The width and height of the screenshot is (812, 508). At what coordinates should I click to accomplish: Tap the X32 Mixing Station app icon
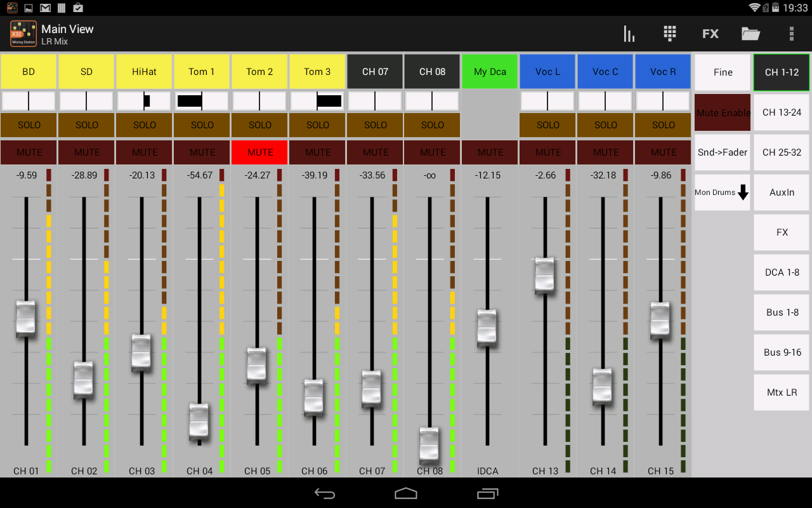coord(23,34)
